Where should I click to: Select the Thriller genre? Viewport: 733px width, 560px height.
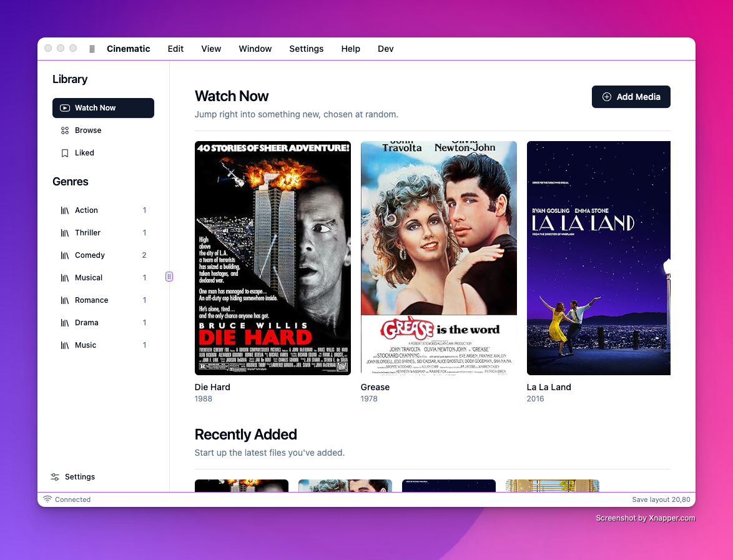[103, 233]
